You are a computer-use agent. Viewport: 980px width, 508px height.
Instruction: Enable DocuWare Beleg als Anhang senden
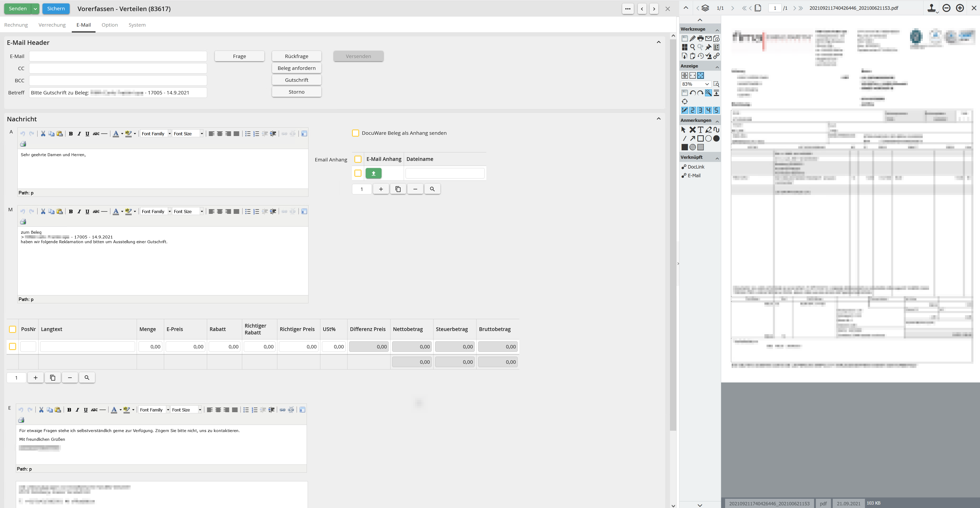(x=355, y=133)
